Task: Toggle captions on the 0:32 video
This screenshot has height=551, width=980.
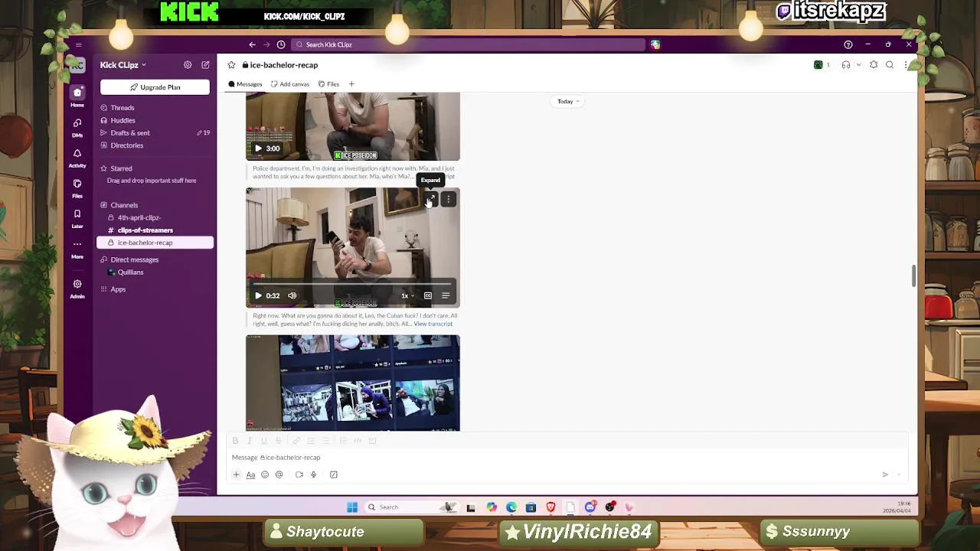Action: click(x=428, y=295)
